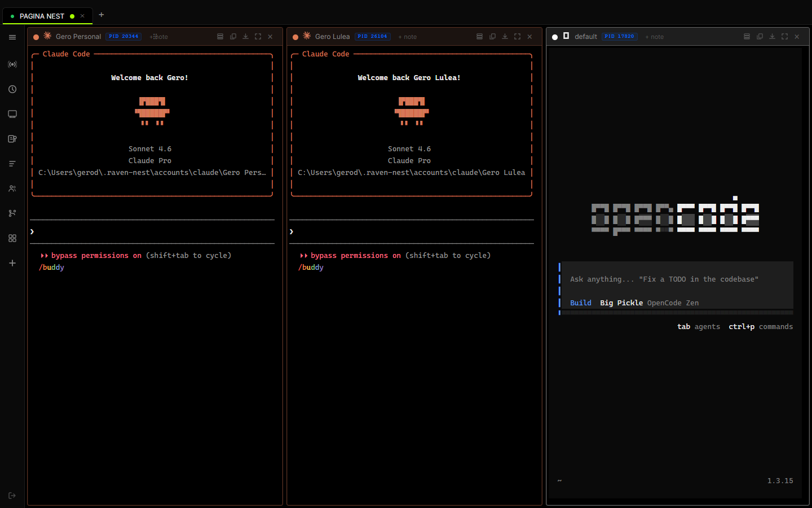The image size is (812, 508).
Task: Open layout options on Gero Personal pane
Action: [220, 36]
